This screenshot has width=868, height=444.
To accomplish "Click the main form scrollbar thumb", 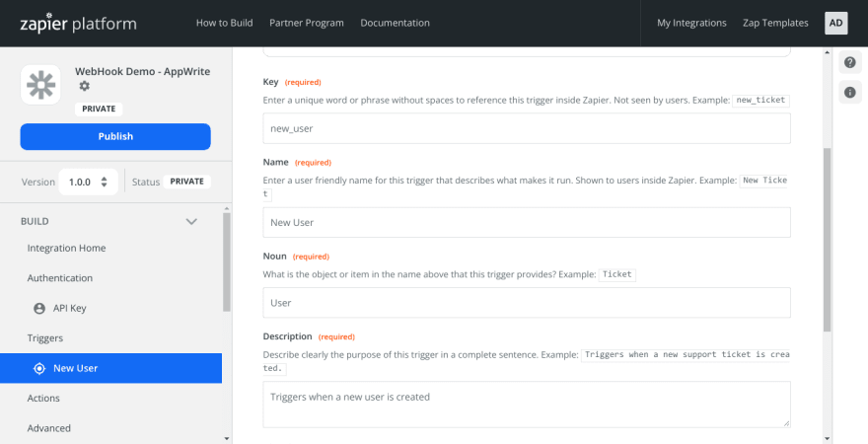I will (827, 240).
